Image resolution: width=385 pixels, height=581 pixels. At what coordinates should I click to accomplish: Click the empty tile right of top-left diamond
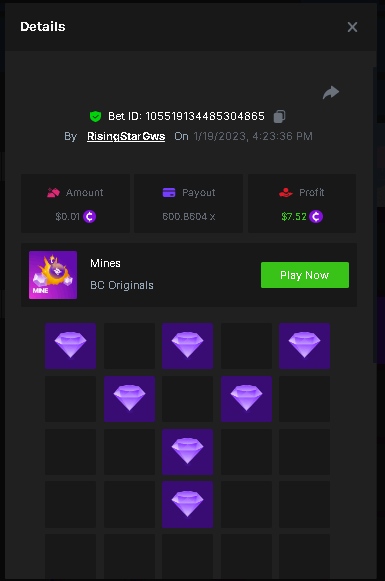pyautogui.click(x=129, y=346)
